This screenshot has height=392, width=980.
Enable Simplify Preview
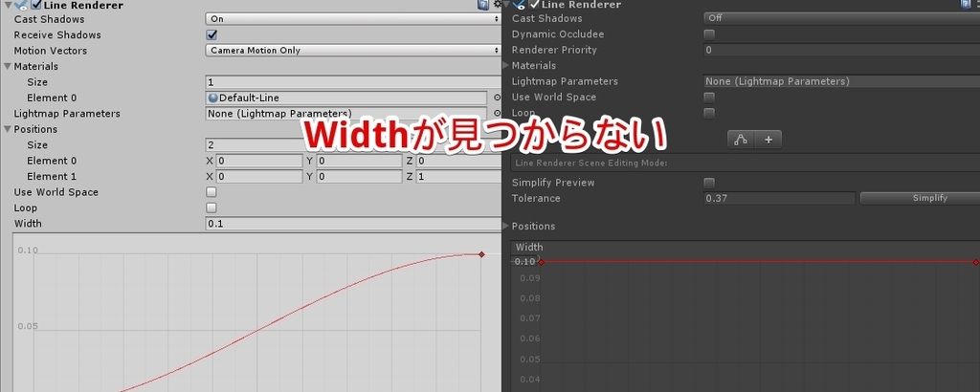(709, 183)
